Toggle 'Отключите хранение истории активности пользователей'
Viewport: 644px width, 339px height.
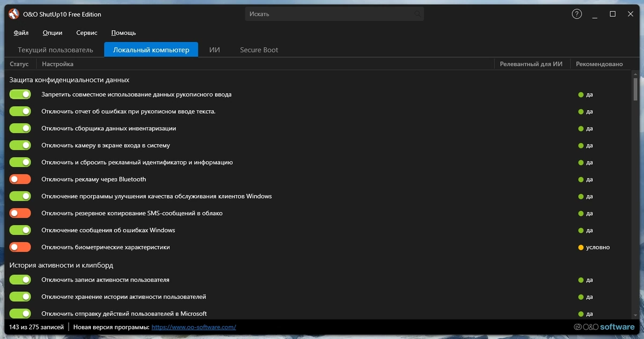pyautogui.click(x=20, y=297)
